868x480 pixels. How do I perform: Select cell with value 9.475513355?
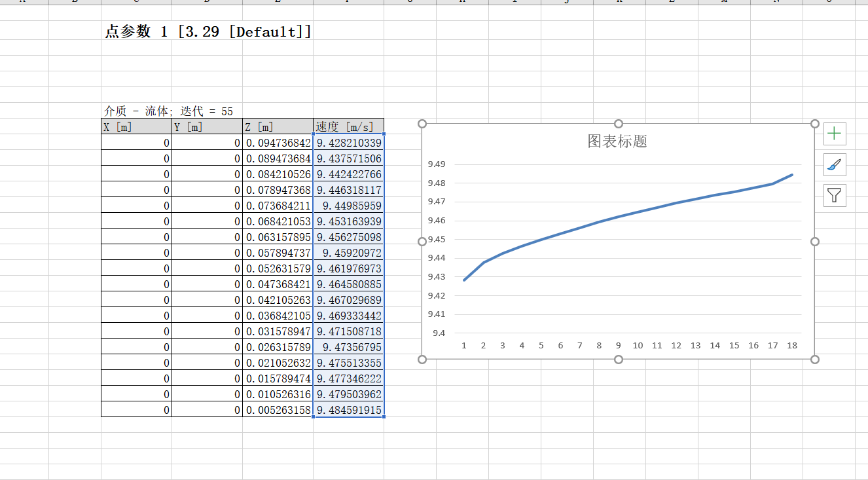(x=348, y=363)
